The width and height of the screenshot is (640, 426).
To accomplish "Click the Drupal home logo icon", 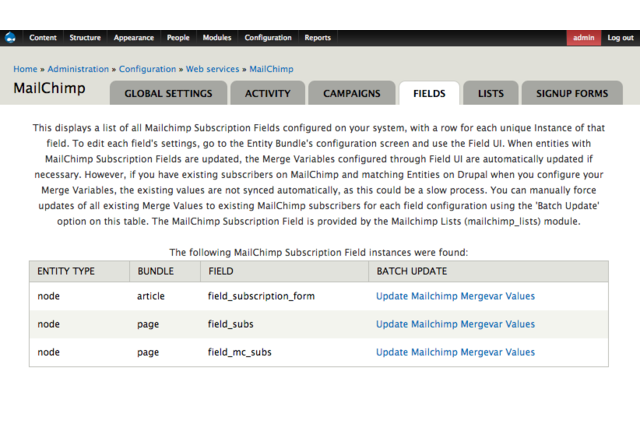I will [10, 38].
